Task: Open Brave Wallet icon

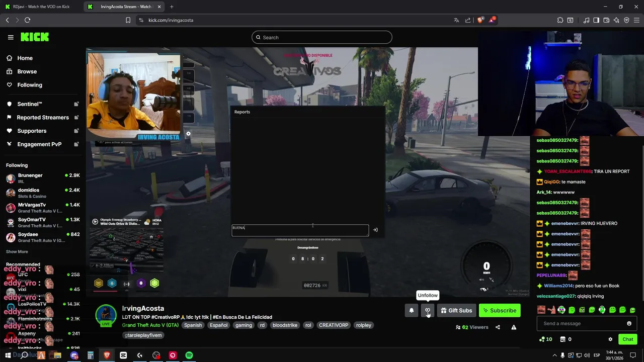Action: tap(606, 20)
